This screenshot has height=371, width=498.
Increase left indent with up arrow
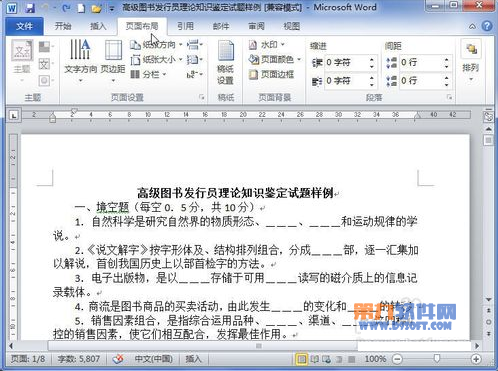pos(372,59)
